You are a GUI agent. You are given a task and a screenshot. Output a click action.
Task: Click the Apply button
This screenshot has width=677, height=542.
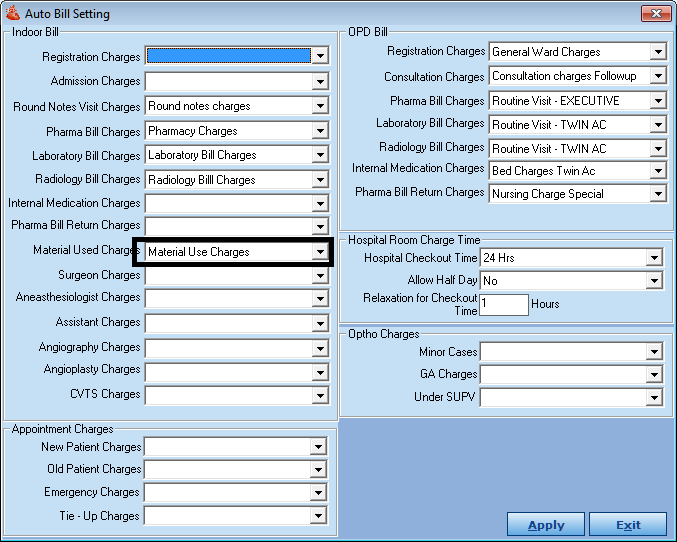pos(546,525)
